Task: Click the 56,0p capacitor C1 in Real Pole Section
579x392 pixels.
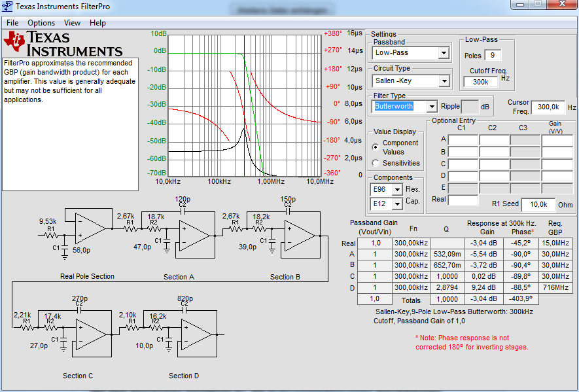Action: pyautogui.click(x=65, y=248)
